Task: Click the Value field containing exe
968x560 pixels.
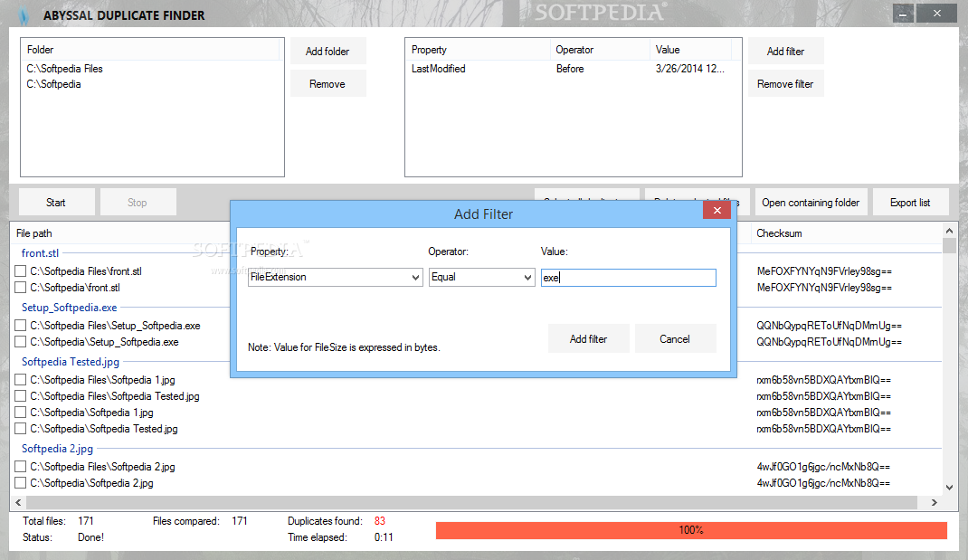Action: click(629, 277)
